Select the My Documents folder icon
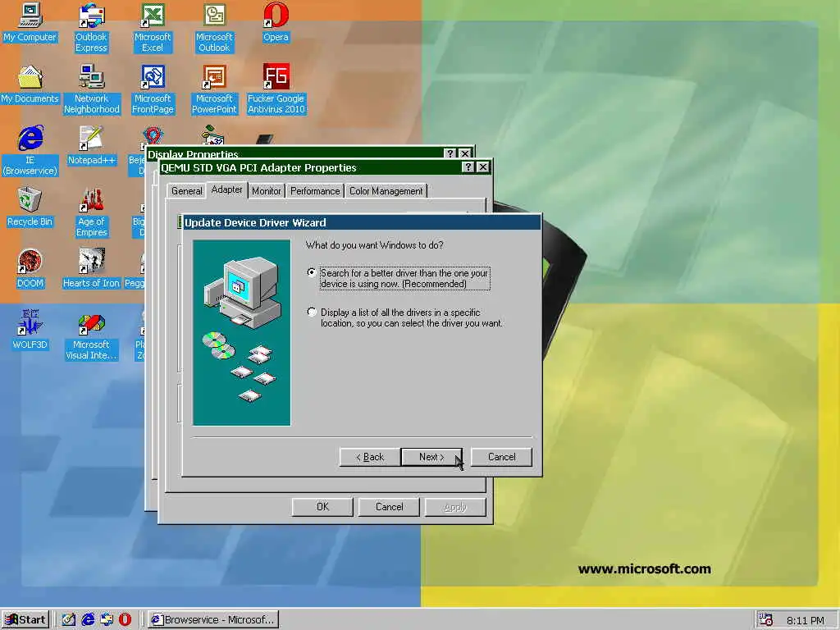 (x=30, y=84)
